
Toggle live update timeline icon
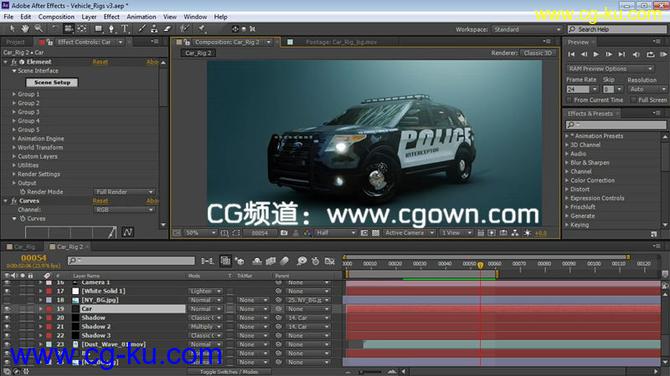pyautogui.click(x=225, y=261)
